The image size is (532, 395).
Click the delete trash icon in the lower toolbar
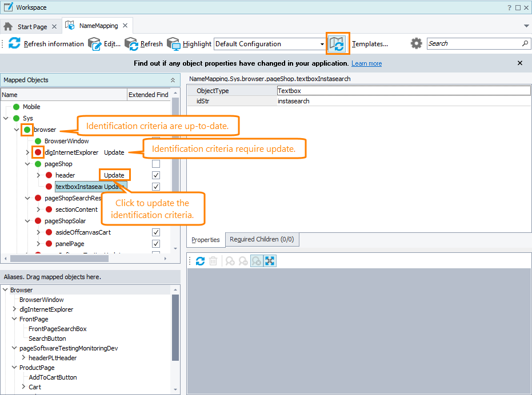click(212, 261)
